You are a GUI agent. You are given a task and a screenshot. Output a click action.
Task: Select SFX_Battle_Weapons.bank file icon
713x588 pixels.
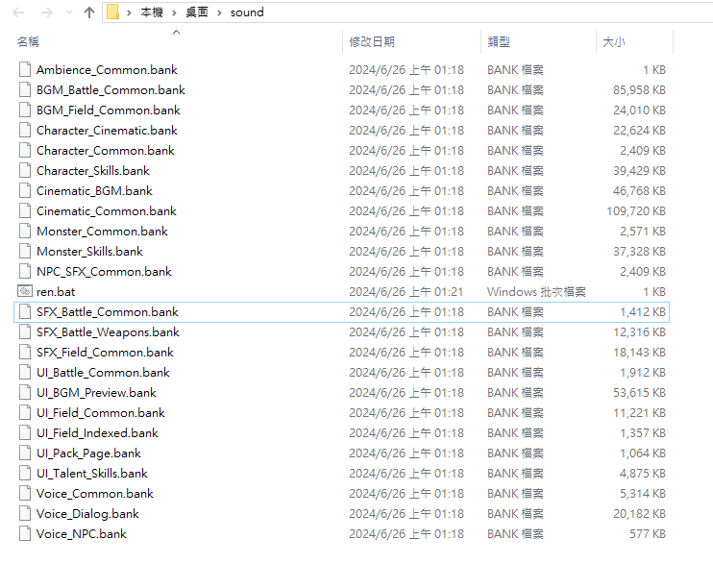pos(25,331)
